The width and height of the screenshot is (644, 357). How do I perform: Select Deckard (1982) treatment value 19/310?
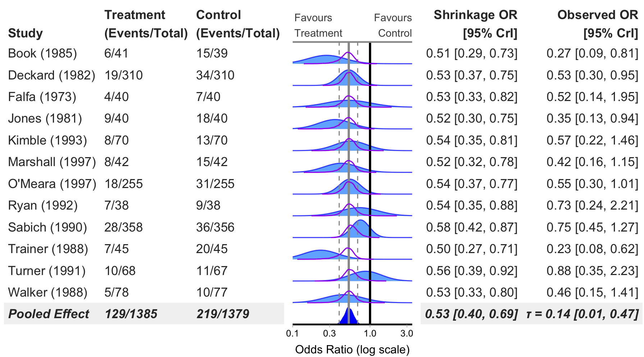123,75
